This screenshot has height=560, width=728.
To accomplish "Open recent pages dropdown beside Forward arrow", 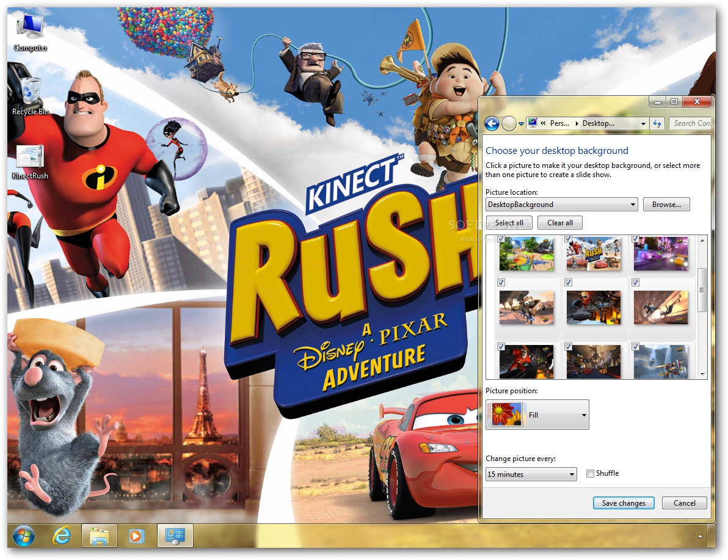I will (x=521, y=124).
